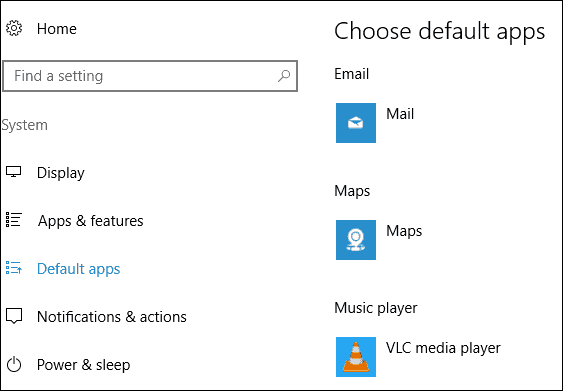Viewport: 563px width, 391px height.
Task: Click the Email section label
Action: [352, 74]
